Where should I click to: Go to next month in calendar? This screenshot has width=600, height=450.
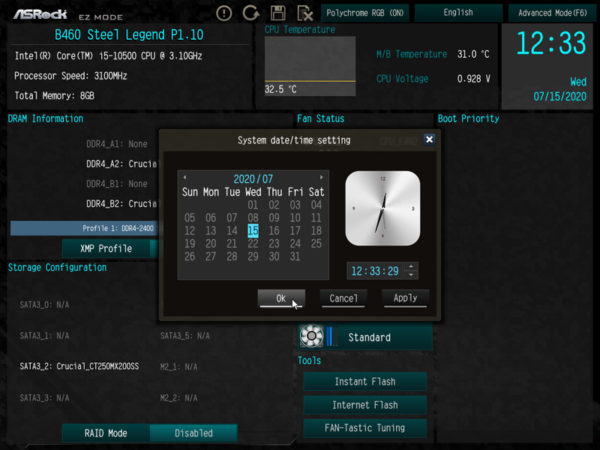point(321,177)
